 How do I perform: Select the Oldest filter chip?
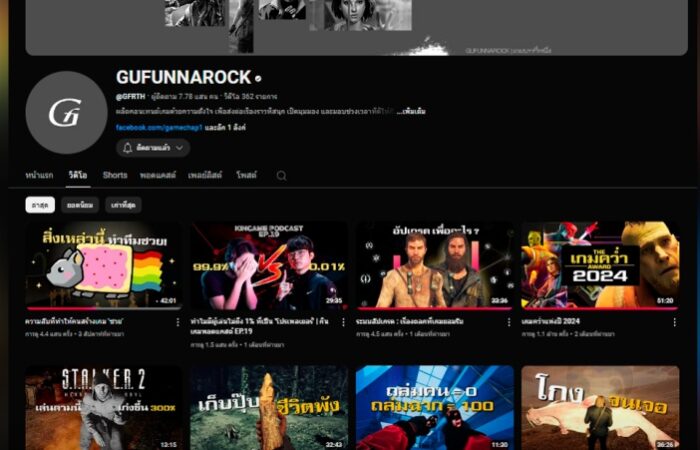[x=123, y=205]
